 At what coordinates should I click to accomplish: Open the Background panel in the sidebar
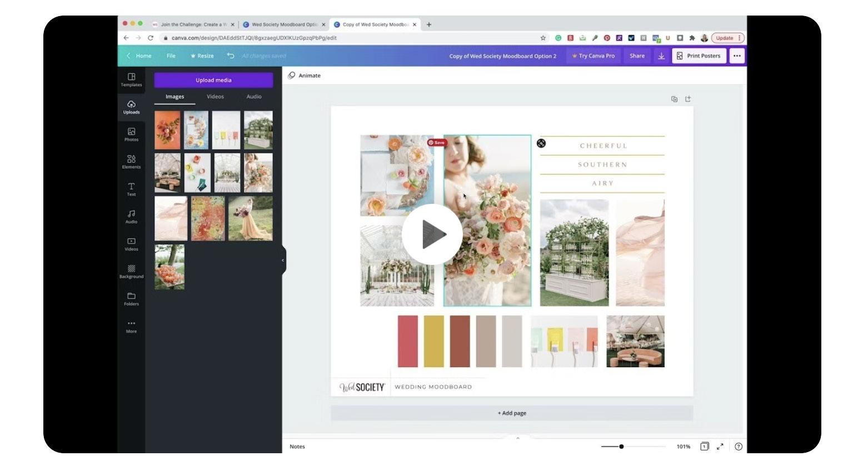(131, 272)
